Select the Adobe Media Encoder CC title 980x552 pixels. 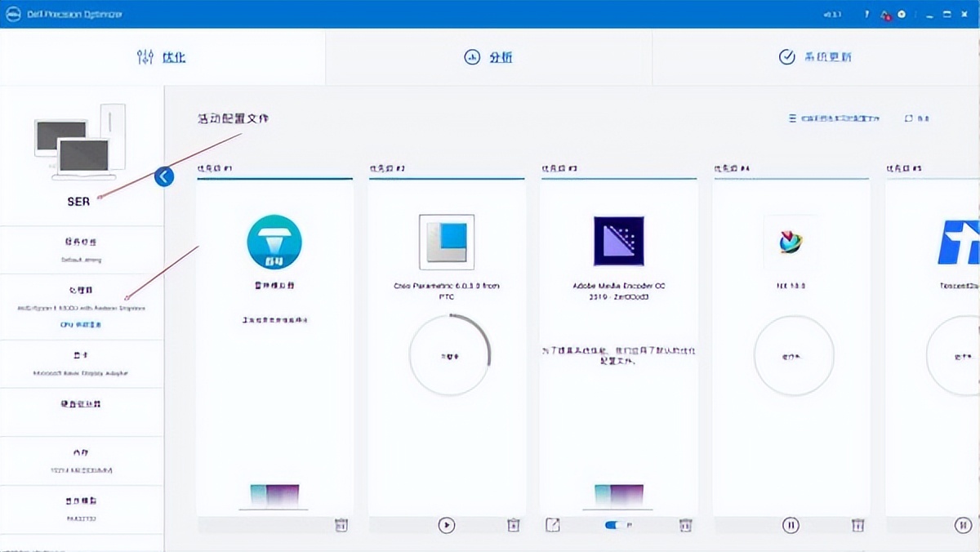(x=618, y=292)
